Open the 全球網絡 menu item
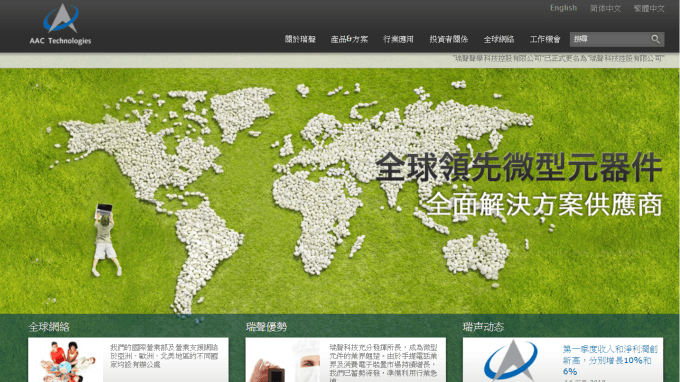 tap(499, 39)
